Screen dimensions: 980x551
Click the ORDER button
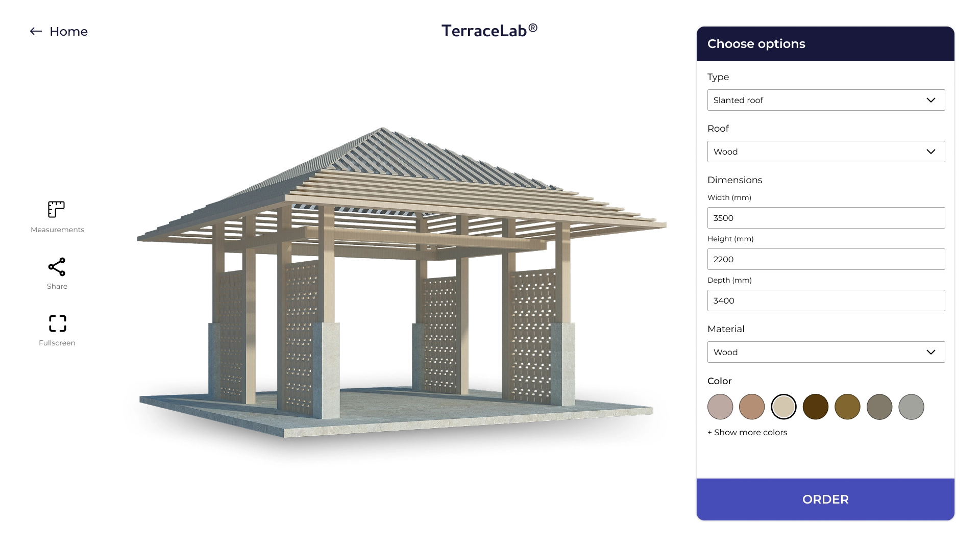coord(825,499)
